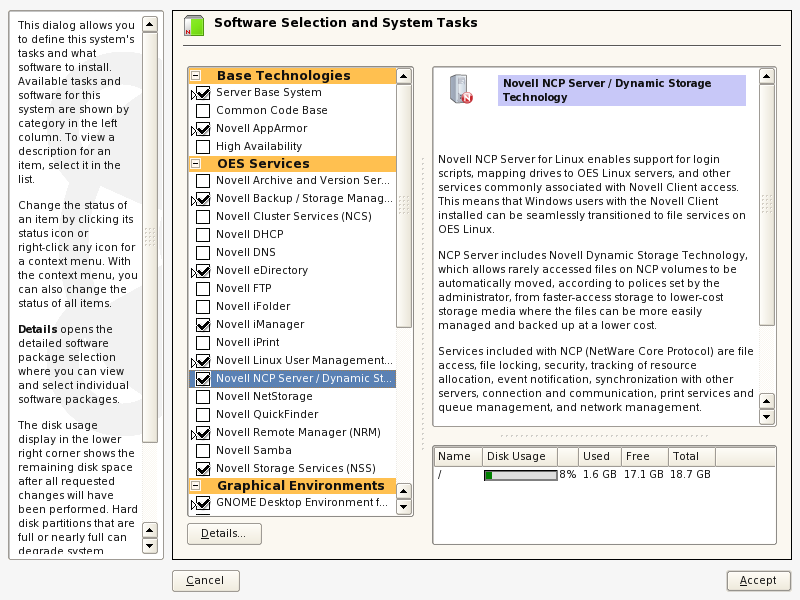Collapse the OES Services group
This screenshot has width=800, height=600.
(x=196, y=164)
